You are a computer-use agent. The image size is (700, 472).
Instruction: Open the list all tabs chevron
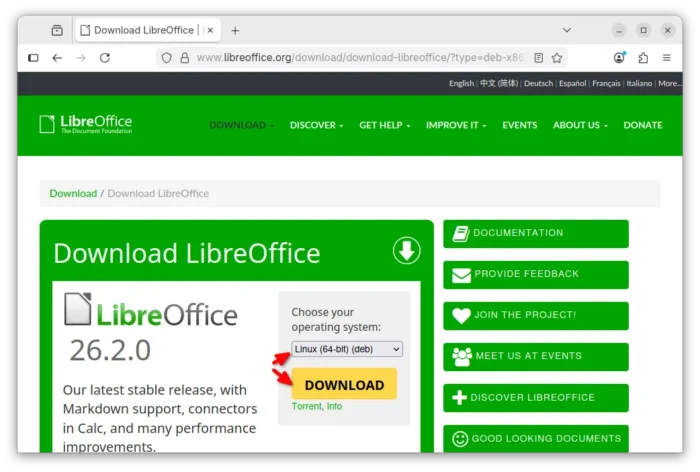(x=567, y=30)
